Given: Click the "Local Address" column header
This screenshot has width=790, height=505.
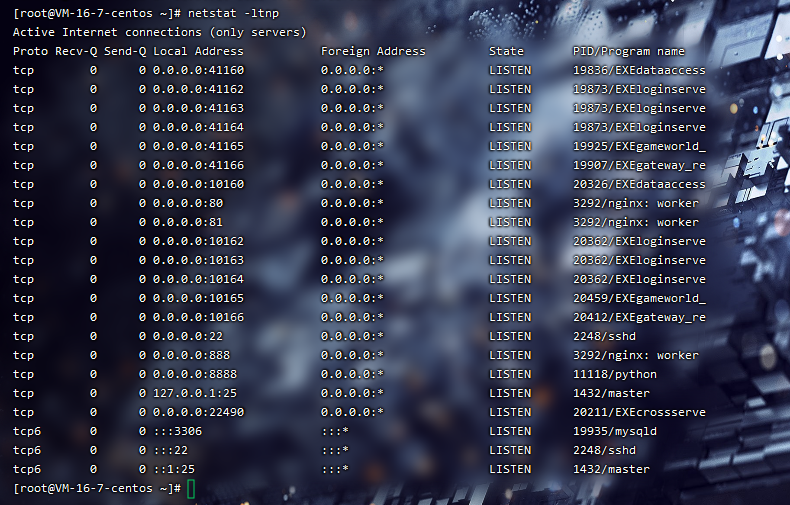Looking at the screenshot, I should tap(198, 51).
